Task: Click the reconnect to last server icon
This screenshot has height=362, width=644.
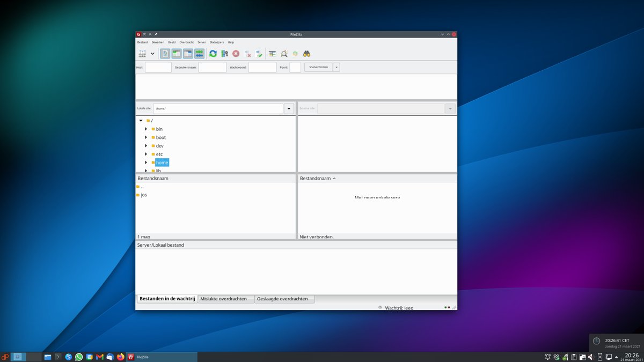Action: click(x=259, y=54)
